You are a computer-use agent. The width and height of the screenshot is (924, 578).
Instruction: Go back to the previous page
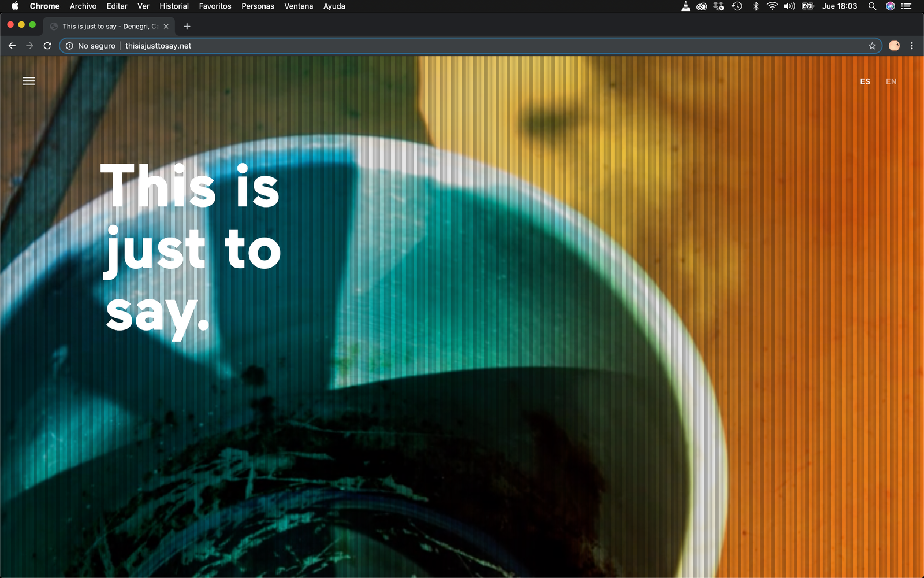(x=12, y=46)
